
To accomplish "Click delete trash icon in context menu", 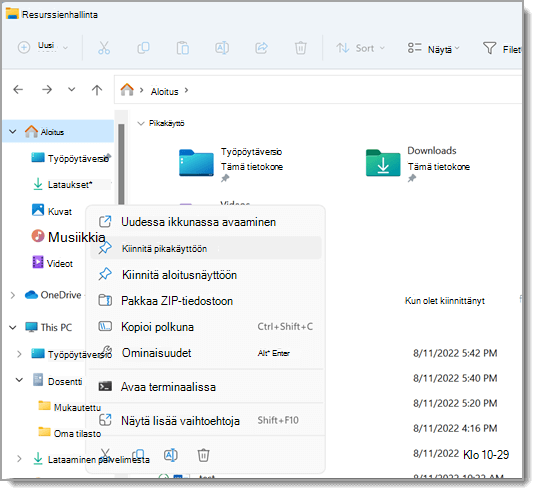I will click(x=203, y=455).
